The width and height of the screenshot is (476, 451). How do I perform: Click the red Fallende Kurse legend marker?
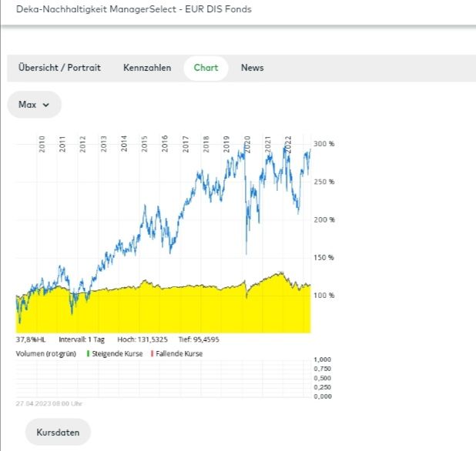pyautogui.click(x=153, y=353)
